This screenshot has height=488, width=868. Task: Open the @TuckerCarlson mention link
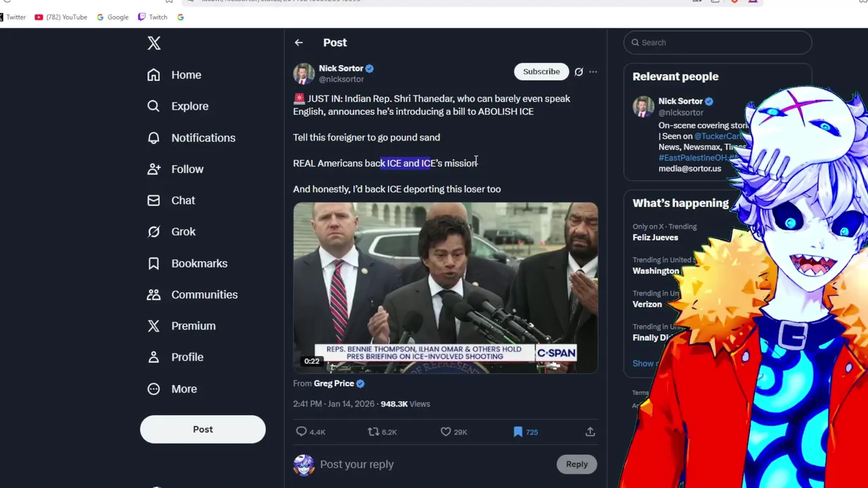point(718,136)
